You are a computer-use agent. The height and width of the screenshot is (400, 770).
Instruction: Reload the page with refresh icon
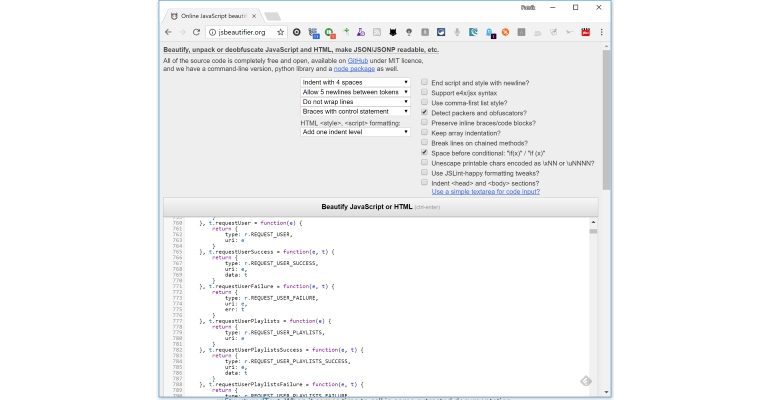196,32
